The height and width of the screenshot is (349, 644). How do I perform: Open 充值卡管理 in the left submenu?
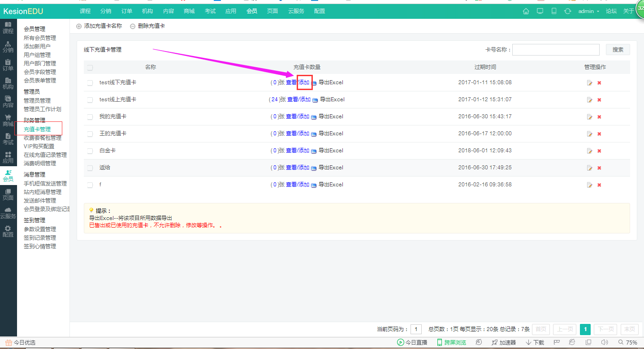click(37, 129)
